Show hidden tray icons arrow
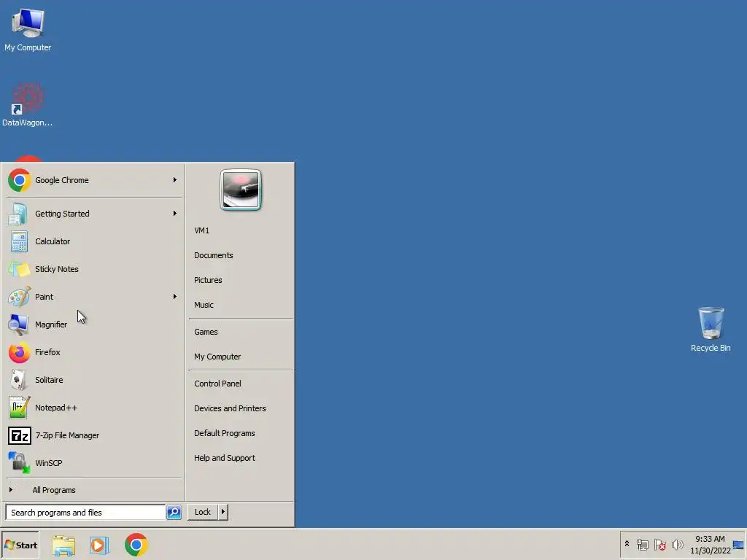 (x=627, y=544)
